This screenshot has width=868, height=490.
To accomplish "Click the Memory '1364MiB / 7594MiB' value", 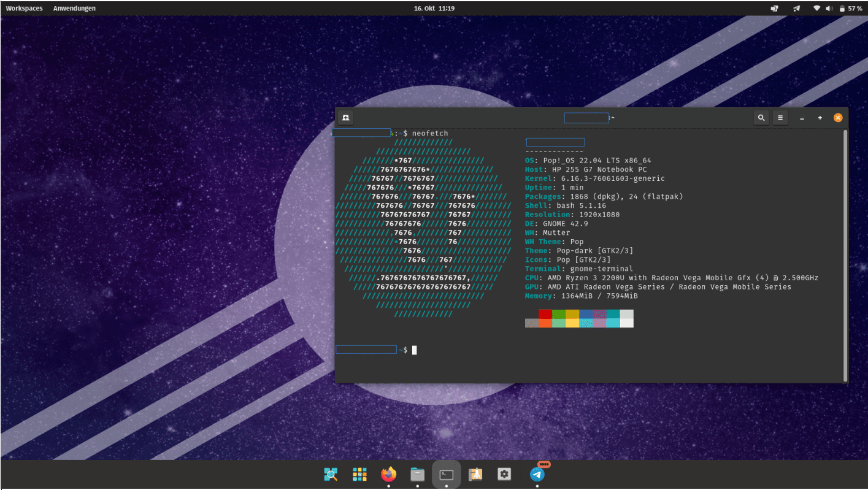I will click(599, 296).
